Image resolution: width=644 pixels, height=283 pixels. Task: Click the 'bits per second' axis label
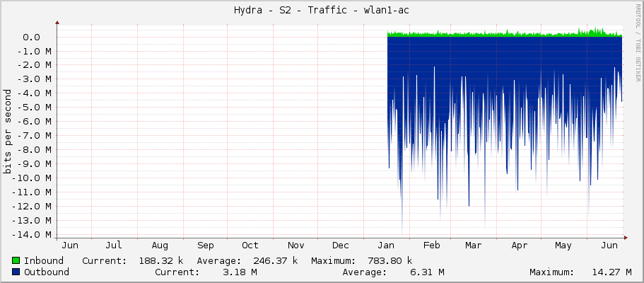[x=7, y=132]
